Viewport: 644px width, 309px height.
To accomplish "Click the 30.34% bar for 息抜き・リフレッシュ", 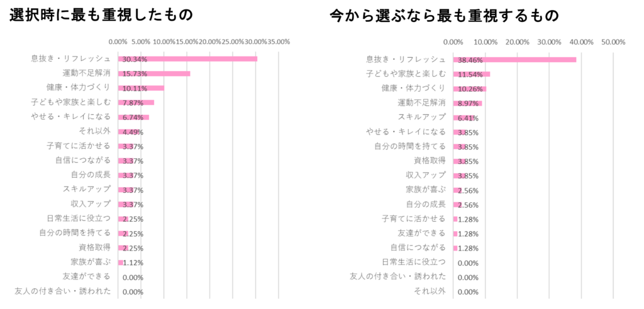I will pos(187,59).
